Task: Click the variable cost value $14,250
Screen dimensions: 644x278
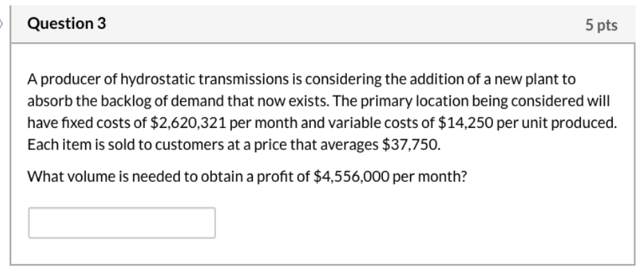Action: (x=465, y=122)
